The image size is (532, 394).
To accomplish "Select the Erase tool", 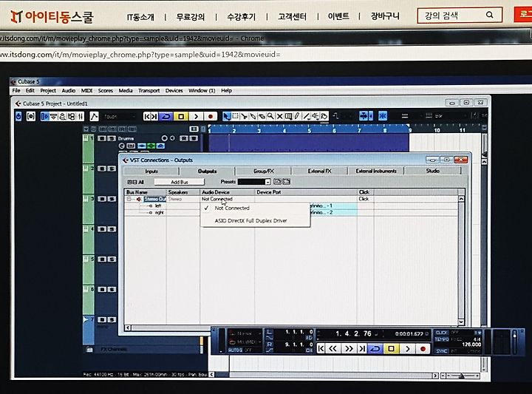I will (262, 116).
